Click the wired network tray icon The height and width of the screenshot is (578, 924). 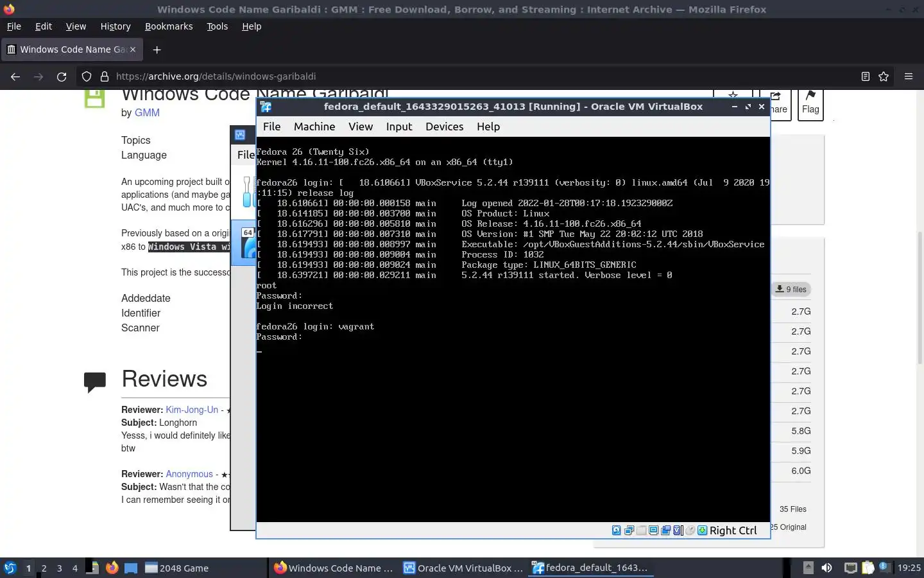point(851,568)
